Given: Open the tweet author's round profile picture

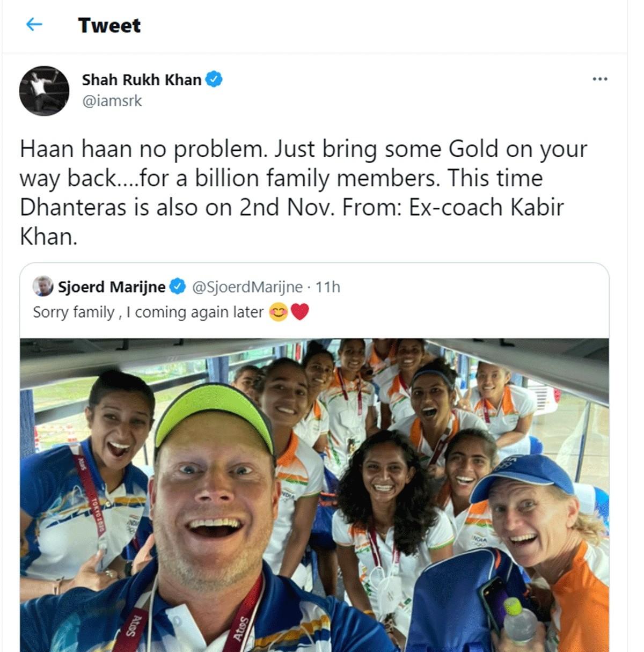Looking at the screenshot, I should 44,91.
